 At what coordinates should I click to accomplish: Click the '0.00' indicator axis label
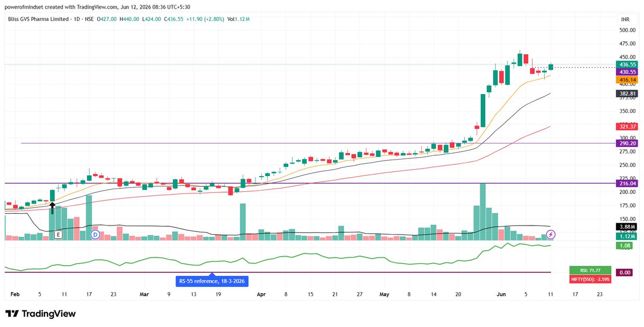coord(625,273)
